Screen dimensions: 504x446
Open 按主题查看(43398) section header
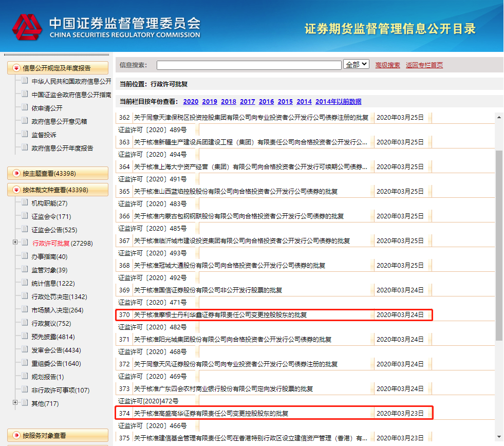coord(58,173)
